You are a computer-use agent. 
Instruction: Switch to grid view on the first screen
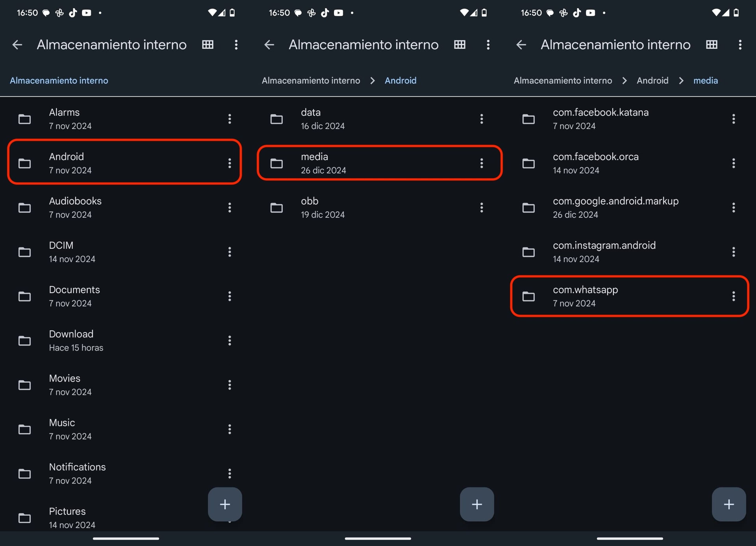207,45
